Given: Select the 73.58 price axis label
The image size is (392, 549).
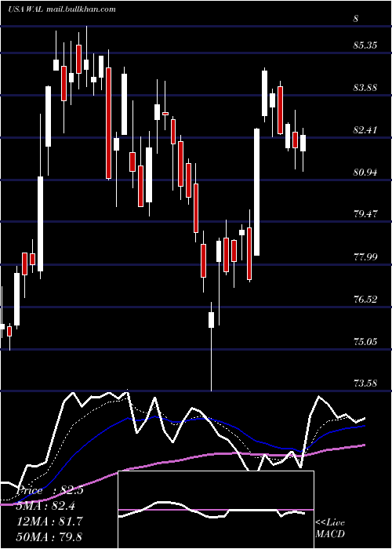Looking at the screenshot, I should [365, 383].
